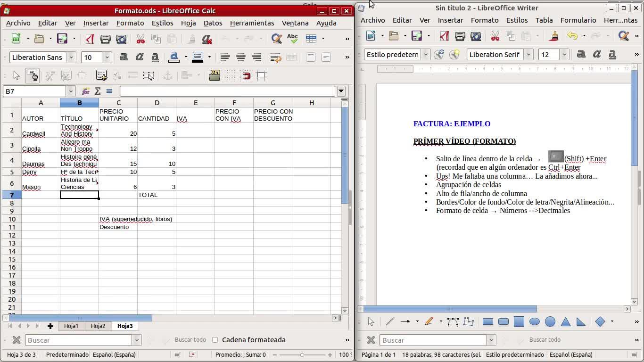
Task: Click the zoom slider in Calc status bar
Action: pos(302,355)
